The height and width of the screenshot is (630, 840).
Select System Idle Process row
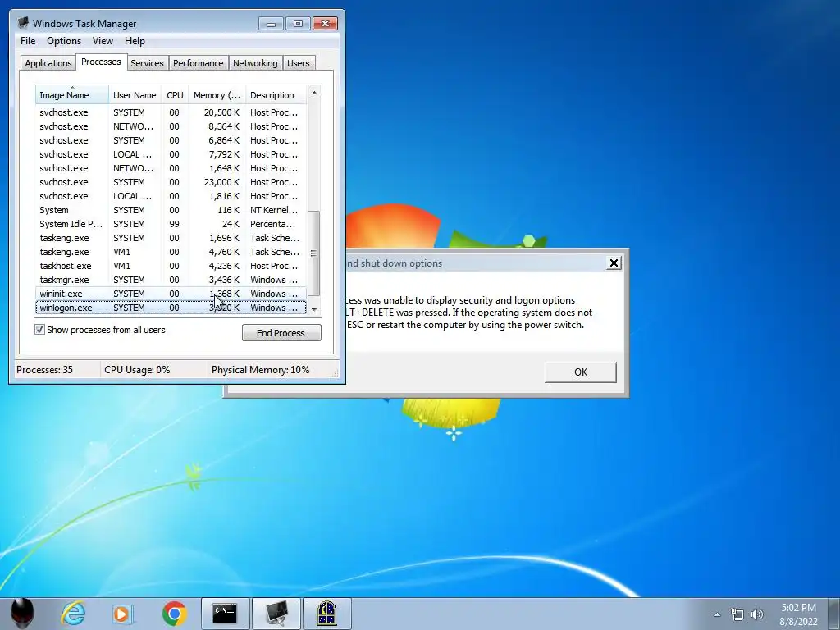pos(171,224)
